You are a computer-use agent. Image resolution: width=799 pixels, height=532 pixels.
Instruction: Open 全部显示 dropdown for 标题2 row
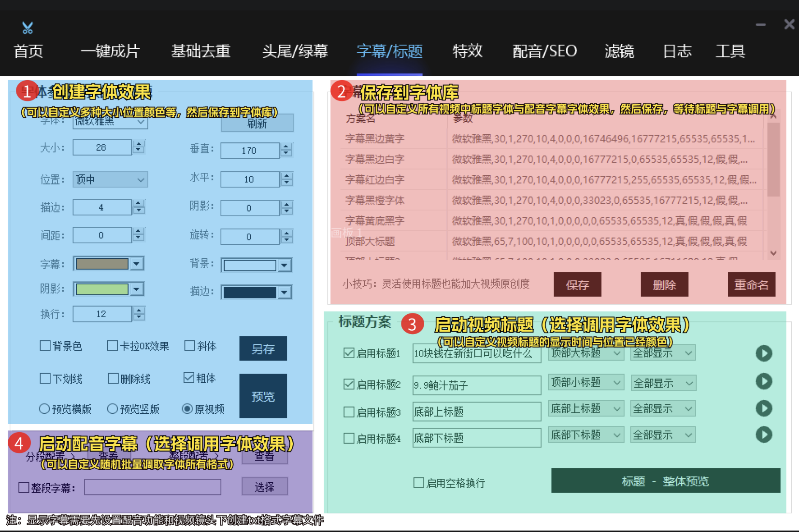[663, 383]
